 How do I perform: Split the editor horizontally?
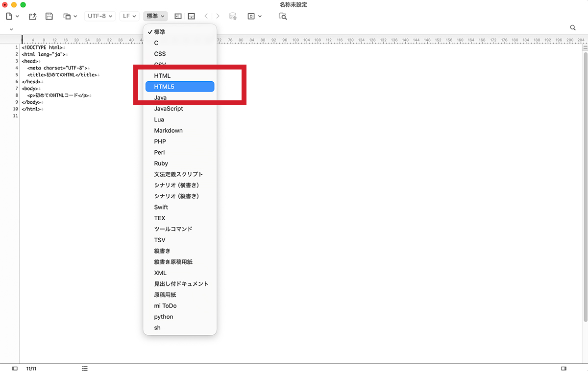tap(191, 16)
